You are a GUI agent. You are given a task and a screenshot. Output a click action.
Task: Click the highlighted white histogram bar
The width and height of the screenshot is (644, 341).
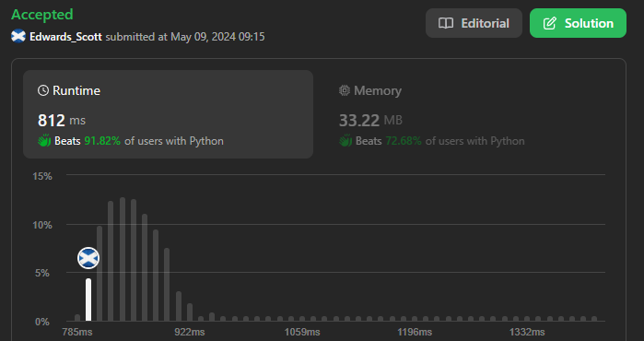pyautogui.click(x=88, y=300)
